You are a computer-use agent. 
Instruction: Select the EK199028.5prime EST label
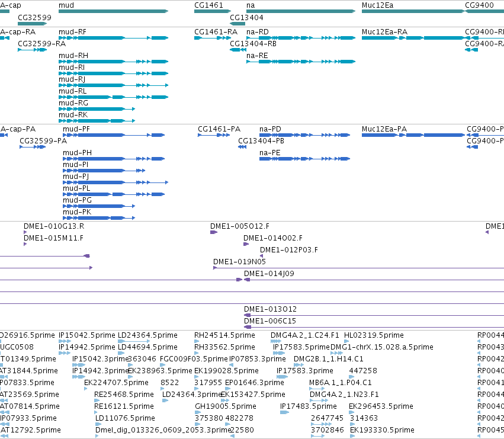coord(226,371)
